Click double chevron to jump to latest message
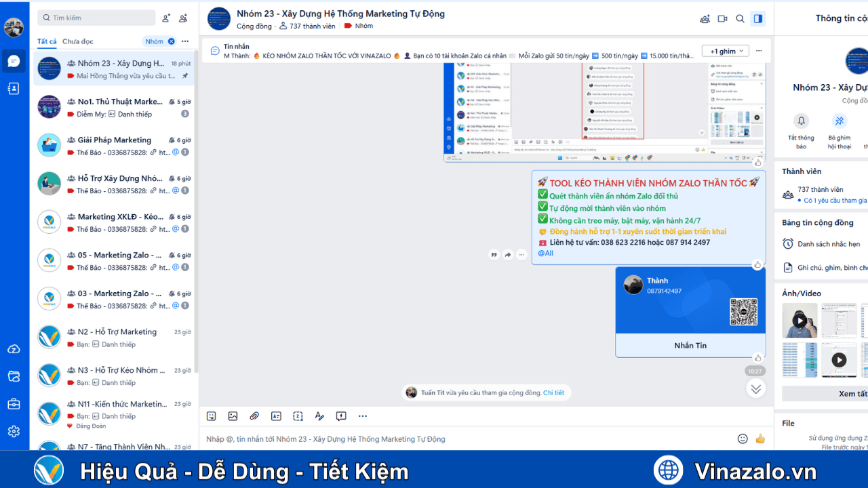 click(x=755, y=388)
